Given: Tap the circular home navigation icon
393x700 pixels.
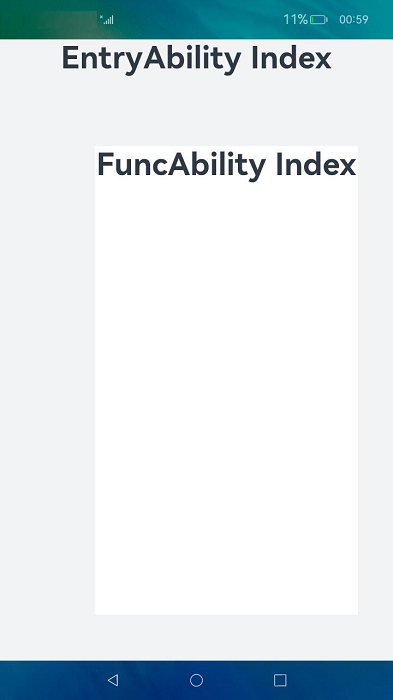Looking at the screenshot, I should pyautogui.click(x=196, y=680).
